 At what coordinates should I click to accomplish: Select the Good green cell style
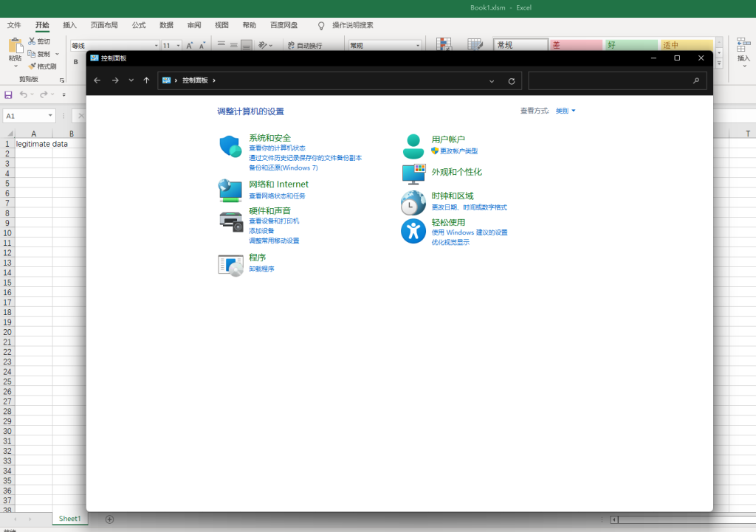(x=630, y=45)
